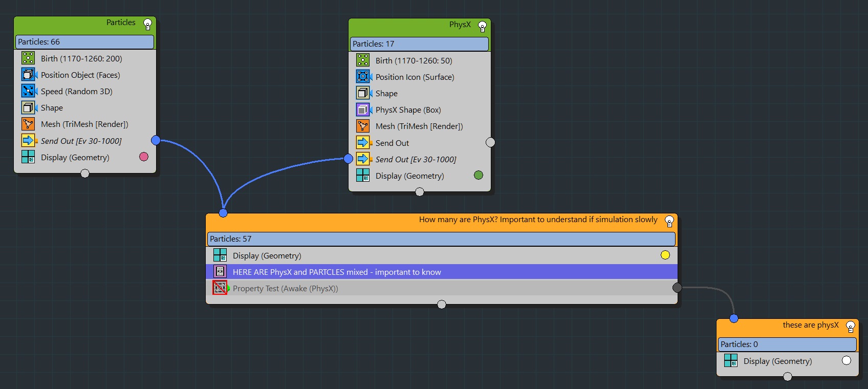Disable the 'these are physX' event lightbulb
This screenshot has height=389, width=868.
click(x=850, y=327)
